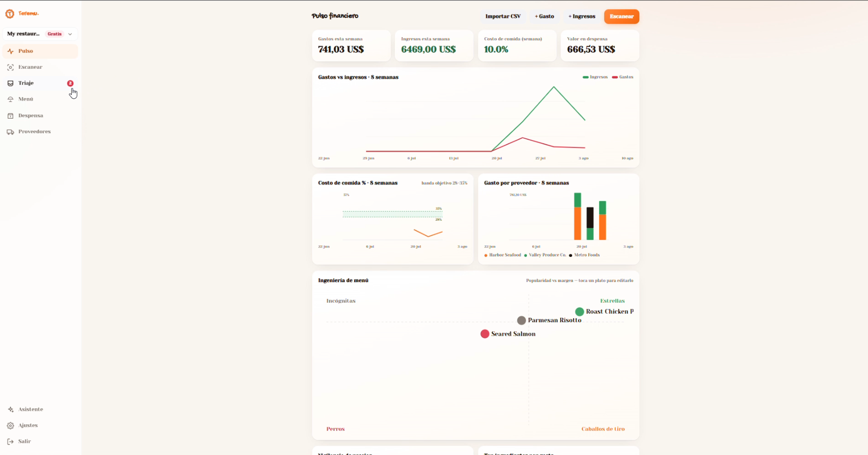Screen dimensions: 868x455
Task: Click the Gratis plan badge
Action: point(55,34)
